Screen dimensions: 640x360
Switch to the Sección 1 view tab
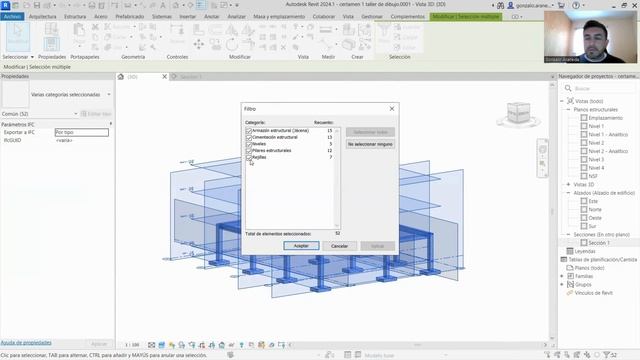coord(191,77)
